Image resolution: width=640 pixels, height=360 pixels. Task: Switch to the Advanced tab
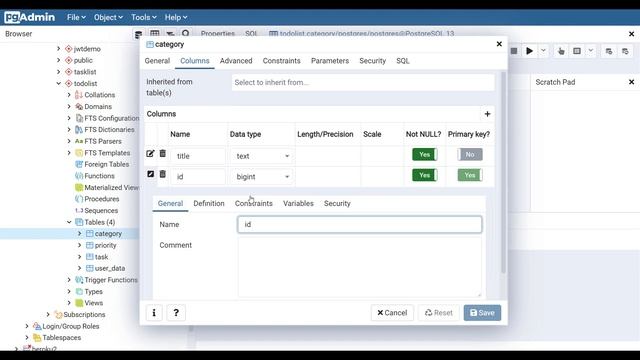tap(236, 61)
